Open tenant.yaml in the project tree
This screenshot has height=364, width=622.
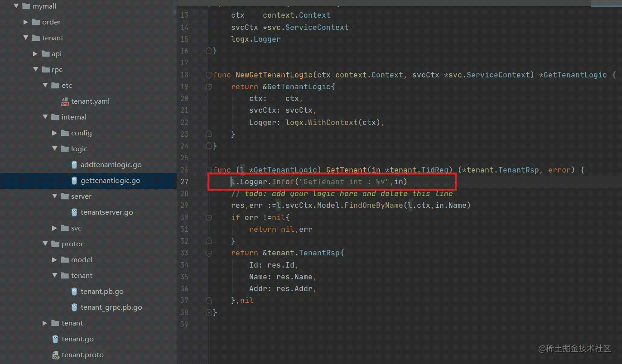90,101
